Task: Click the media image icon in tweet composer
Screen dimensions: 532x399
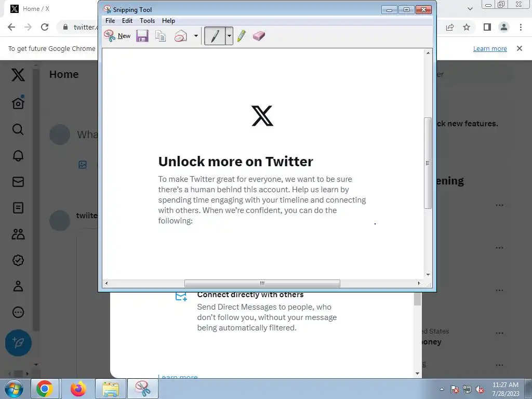Action: point(83,165)
